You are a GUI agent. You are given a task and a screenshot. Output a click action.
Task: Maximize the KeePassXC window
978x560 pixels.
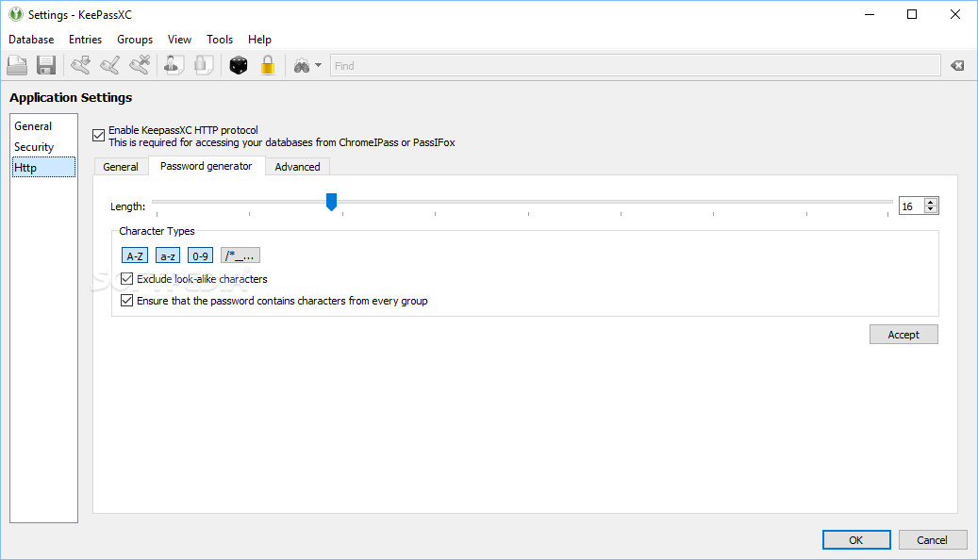pyautogui.click(x=912, y=14)
